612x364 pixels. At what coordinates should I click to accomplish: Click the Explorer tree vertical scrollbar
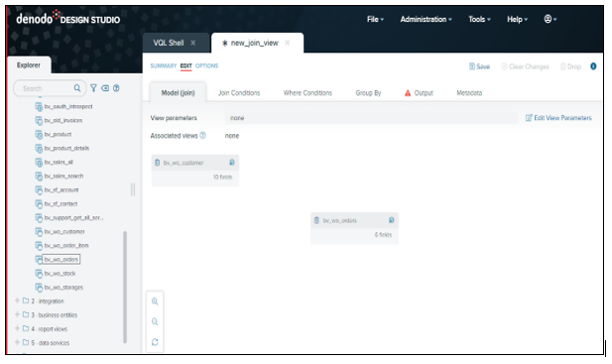point(125,288)
